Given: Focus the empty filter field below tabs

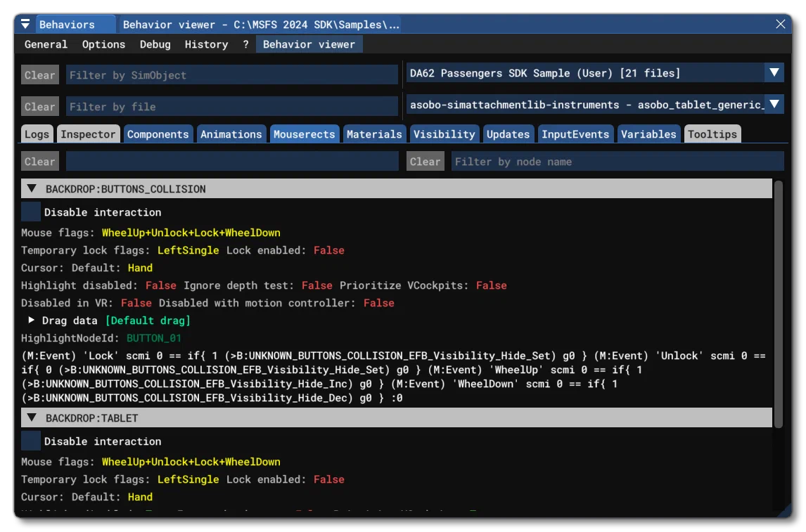Looking at the screenshot, I should pos(232,161).
